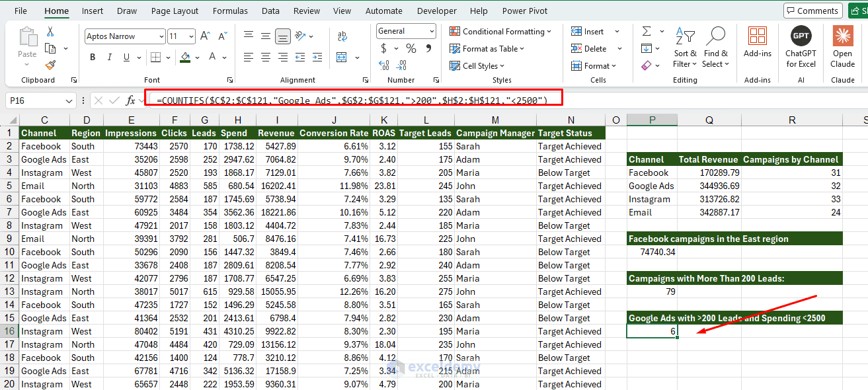The height and width of the screenshot is (390, 868).
Task: Select row header 10
Action: pyautogui.click(x=9, y=252)
